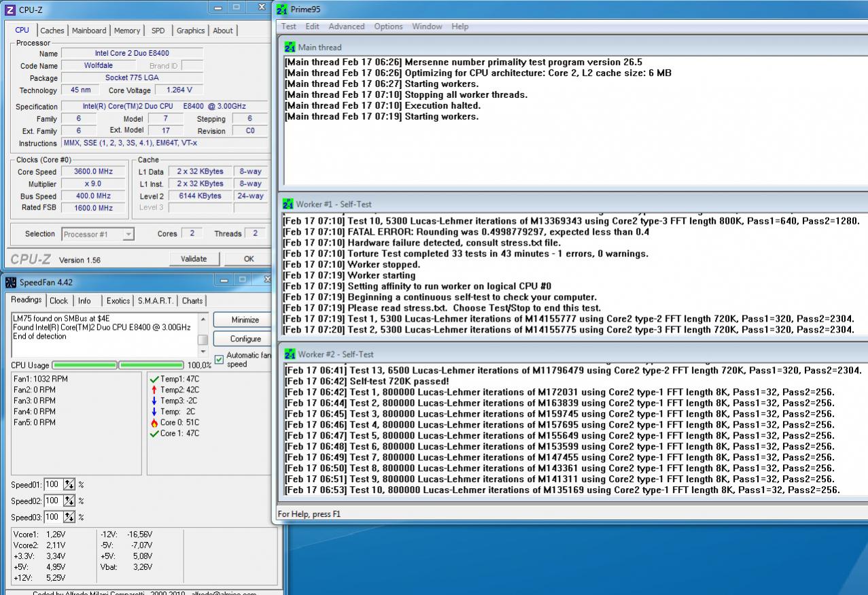868x595 pixels.
Task: Click the Hardware failure detected log line
Action: (x=421, y=243)
